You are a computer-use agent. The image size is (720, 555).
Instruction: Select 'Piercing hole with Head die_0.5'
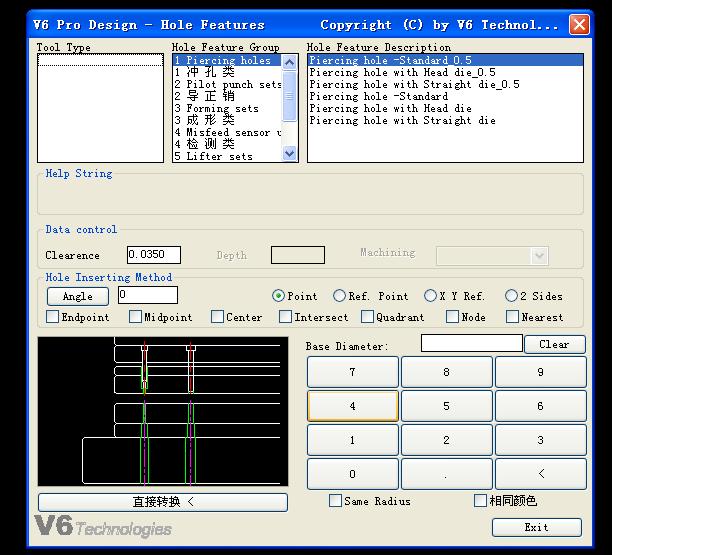point(445,72)
